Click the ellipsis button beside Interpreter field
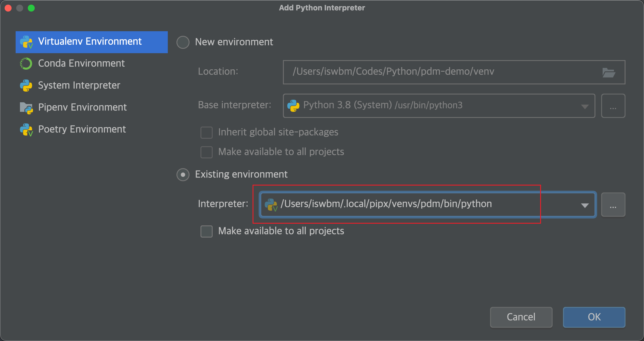 point(613,205)
